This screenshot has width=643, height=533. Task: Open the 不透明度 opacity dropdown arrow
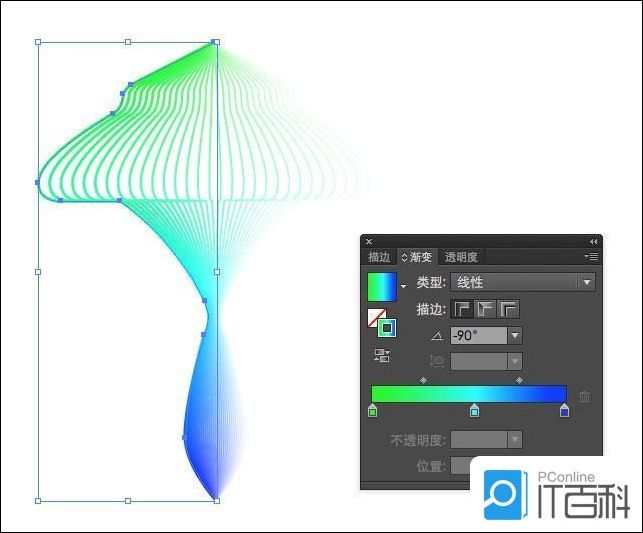515,440
